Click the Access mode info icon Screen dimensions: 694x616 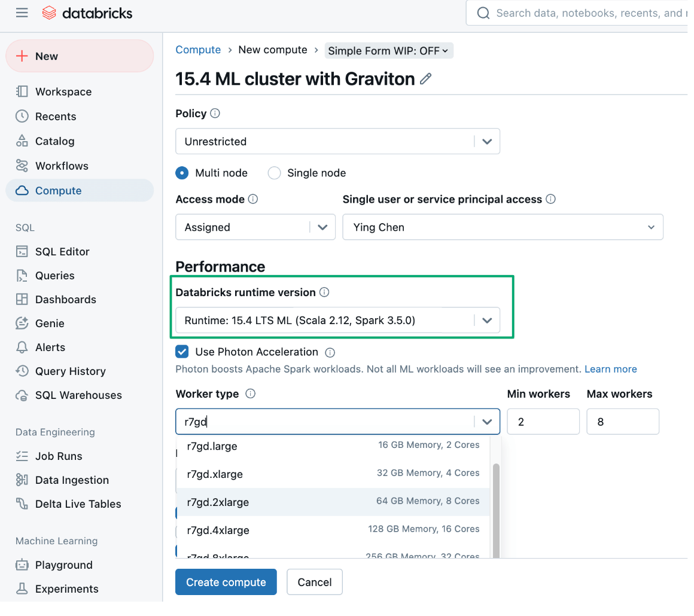pyautogui.click(x=253, y=199)
